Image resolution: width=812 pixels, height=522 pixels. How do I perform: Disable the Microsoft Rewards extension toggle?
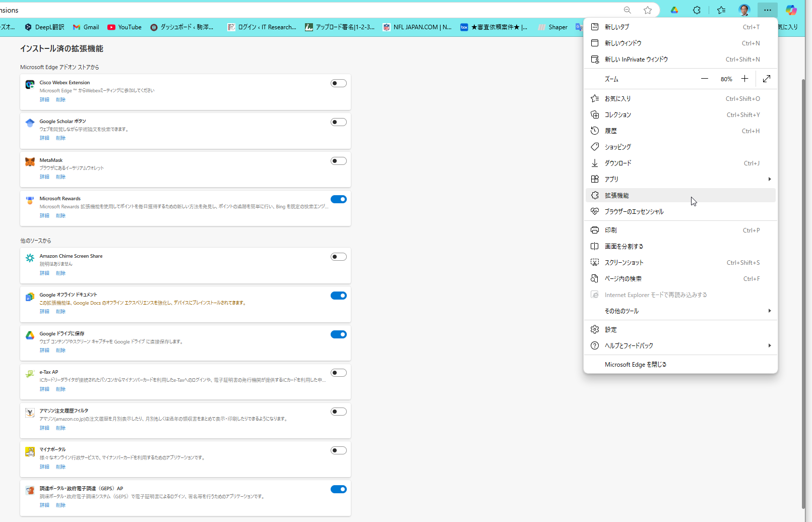pyautogui.click(x=338, y=199)
